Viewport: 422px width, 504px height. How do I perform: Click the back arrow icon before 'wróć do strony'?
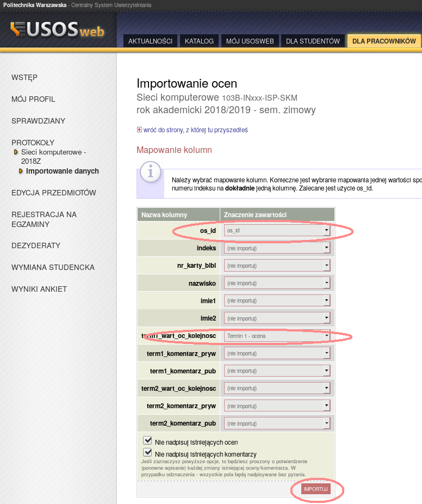click(139, 130)
